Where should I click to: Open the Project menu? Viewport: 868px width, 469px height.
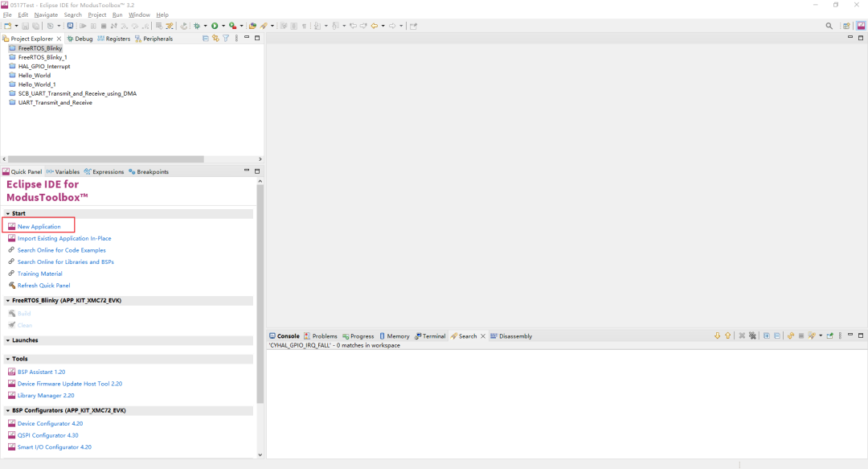click(x=96, y=14)
